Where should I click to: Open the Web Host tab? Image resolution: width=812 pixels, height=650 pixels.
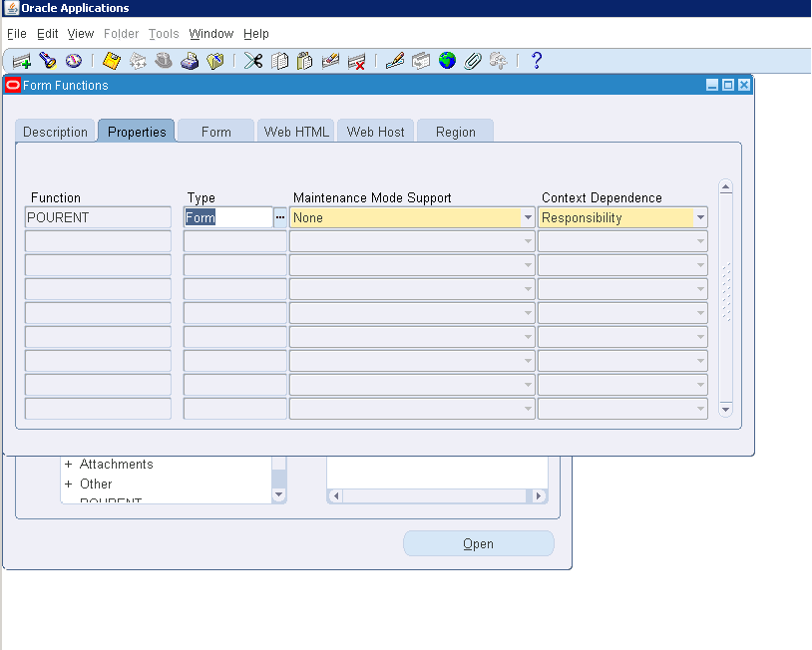pos(375,132)
